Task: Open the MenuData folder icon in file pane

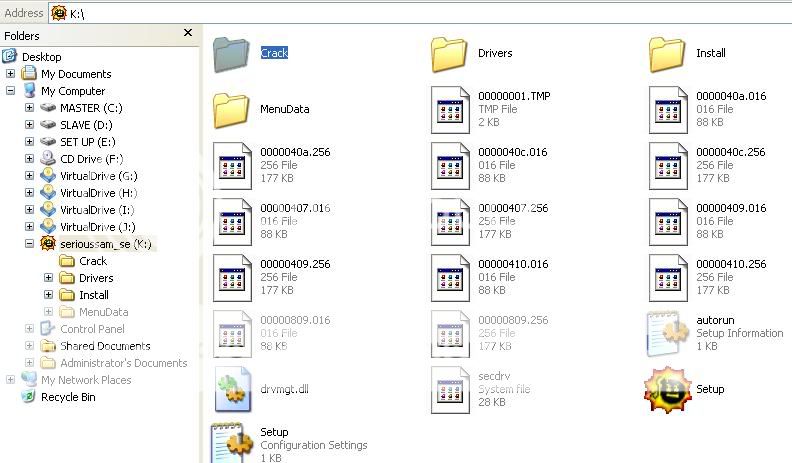Action: 231,110
